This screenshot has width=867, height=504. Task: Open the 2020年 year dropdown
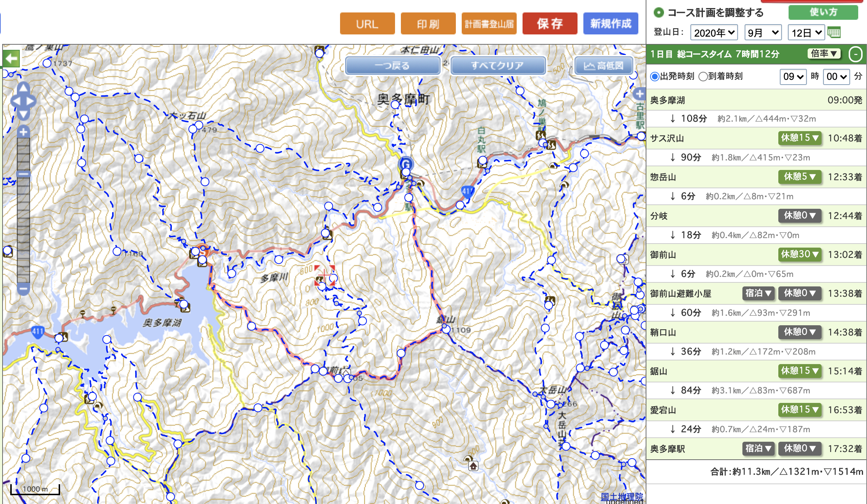click(714, 33)
